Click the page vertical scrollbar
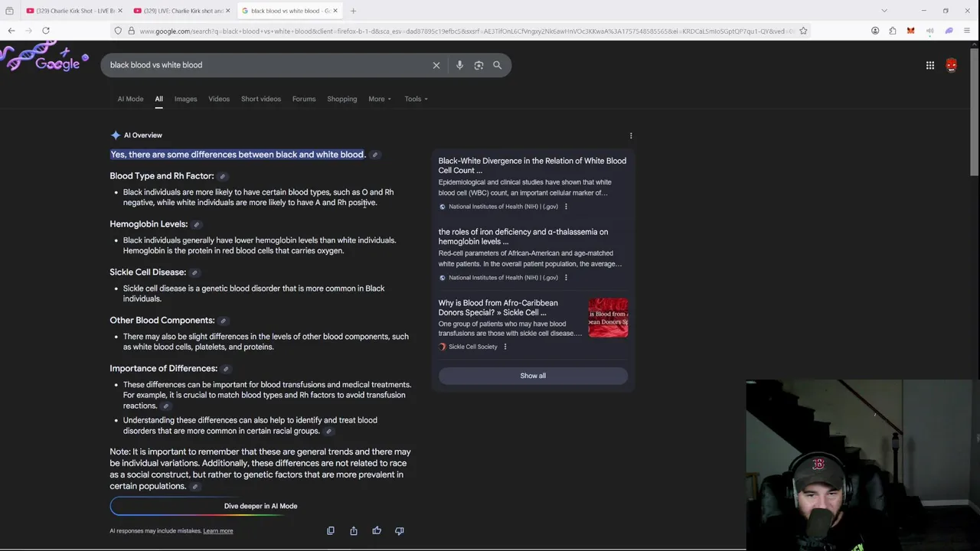Viewport: 980px width, 551px height. tap(974, 111)
